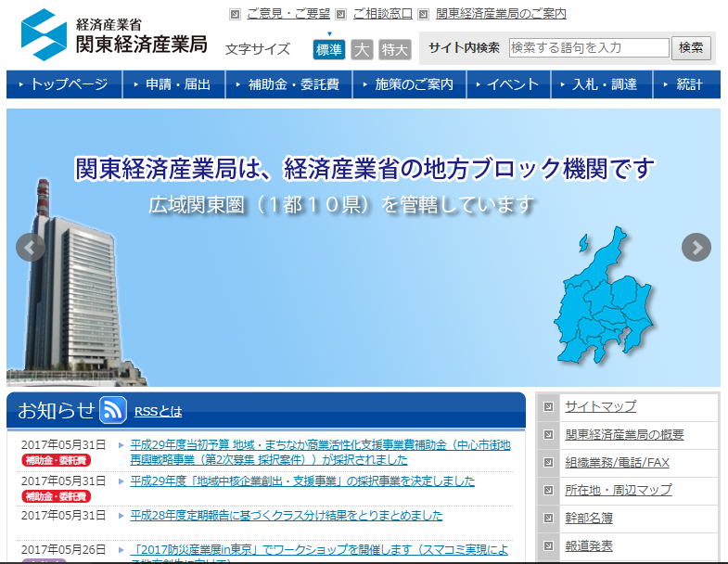The image size is (728, 564).
Task: Click 補助金・委託費 tag on first news item
Action: click(57, 460)
